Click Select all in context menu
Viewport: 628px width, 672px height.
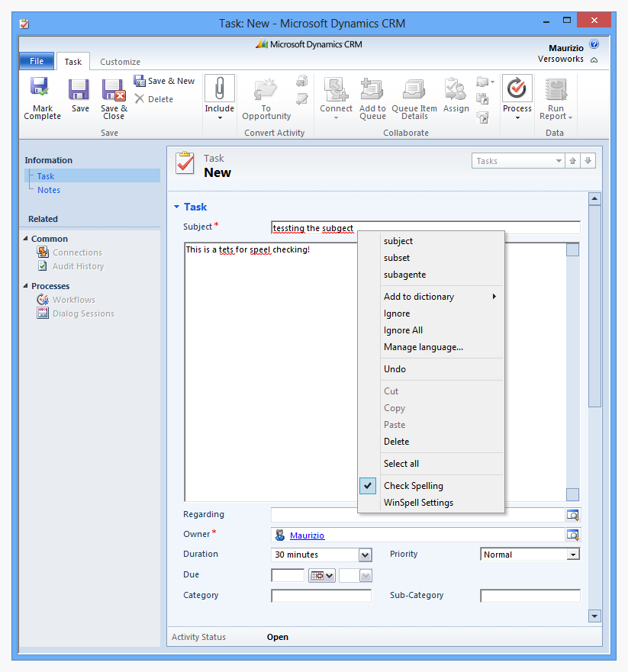[430, 464]
